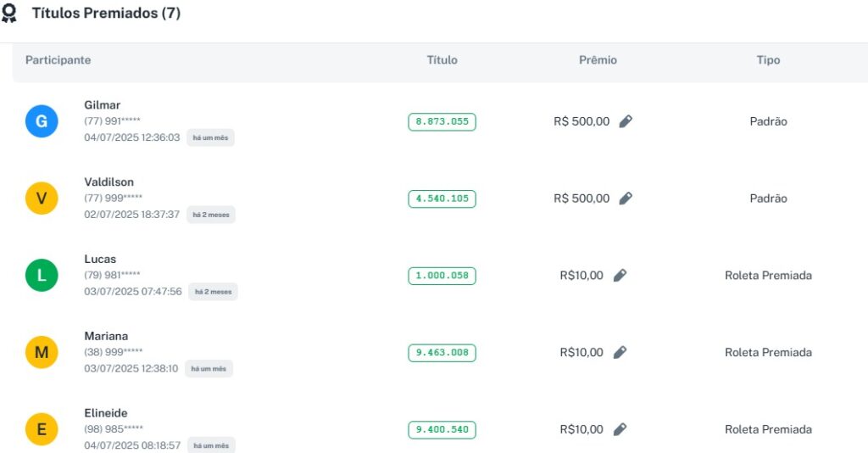Edit Valdilson's R$ 500,00 prize pencil icon

coord(626,199)
